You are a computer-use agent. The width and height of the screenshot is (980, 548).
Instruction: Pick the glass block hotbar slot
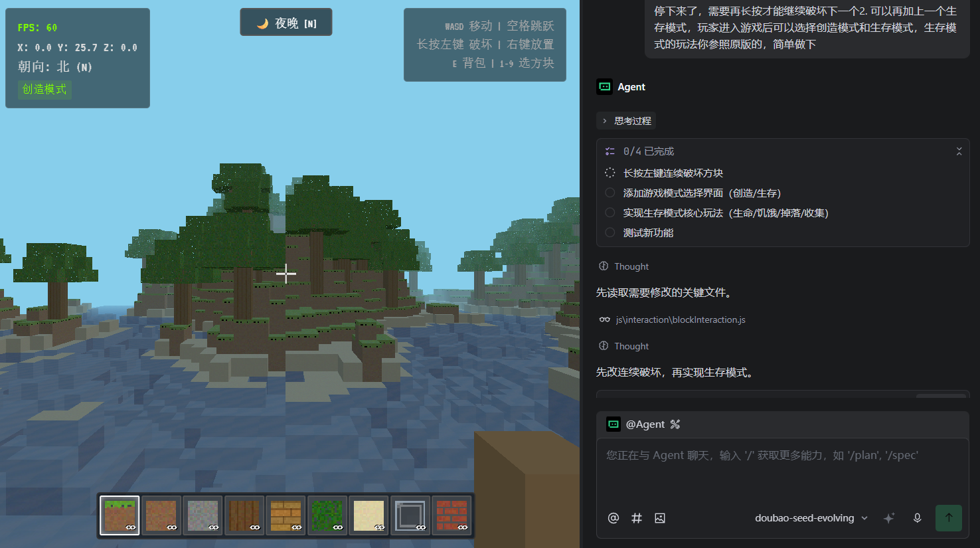(410, 515)
